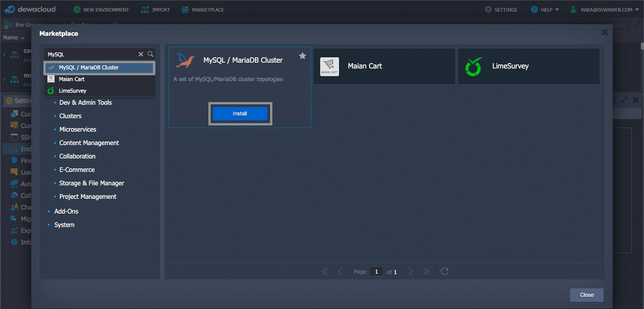
Task: Go to last page of results
Action: click(x=426, y=271)
